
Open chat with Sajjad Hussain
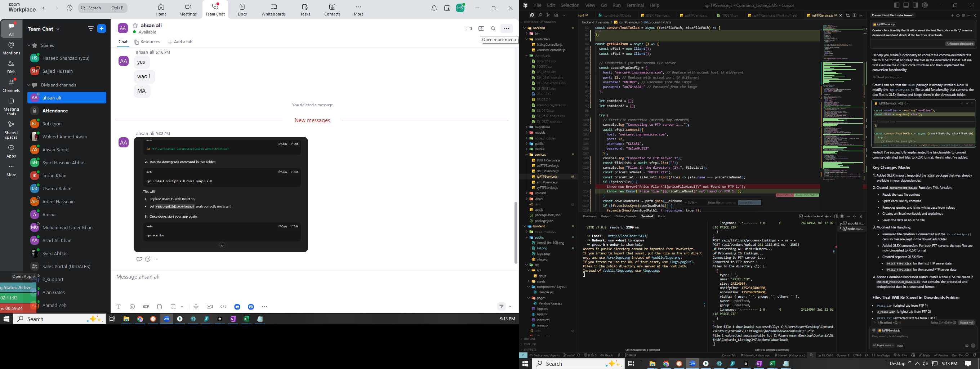coord(67,71)
